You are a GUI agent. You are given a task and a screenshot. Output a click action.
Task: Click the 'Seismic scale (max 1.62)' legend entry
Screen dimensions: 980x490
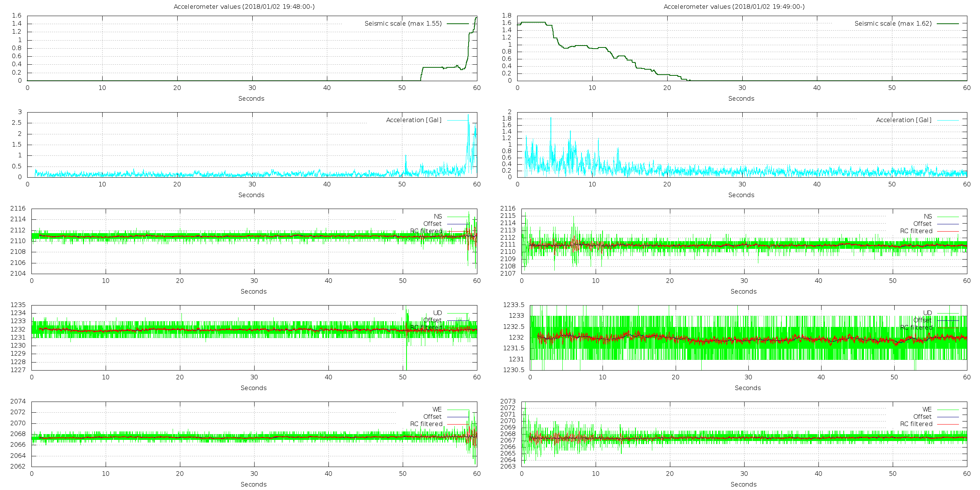click(893, 23)
